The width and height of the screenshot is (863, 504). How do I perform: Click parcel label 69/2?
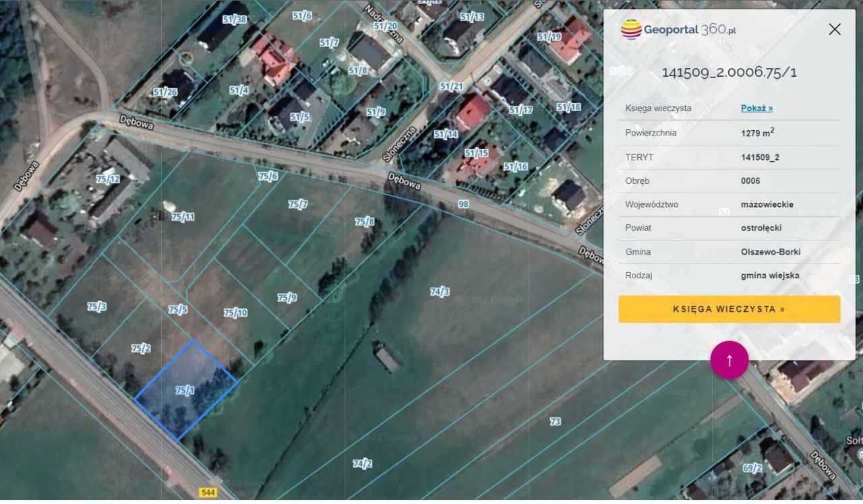coord(752,468)
